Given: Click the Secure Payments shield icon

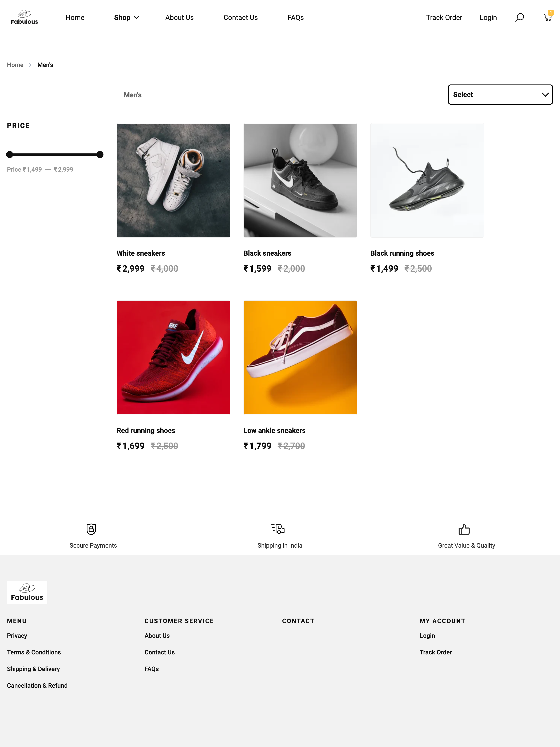Looking at the screenshot, I should point(91,529).
